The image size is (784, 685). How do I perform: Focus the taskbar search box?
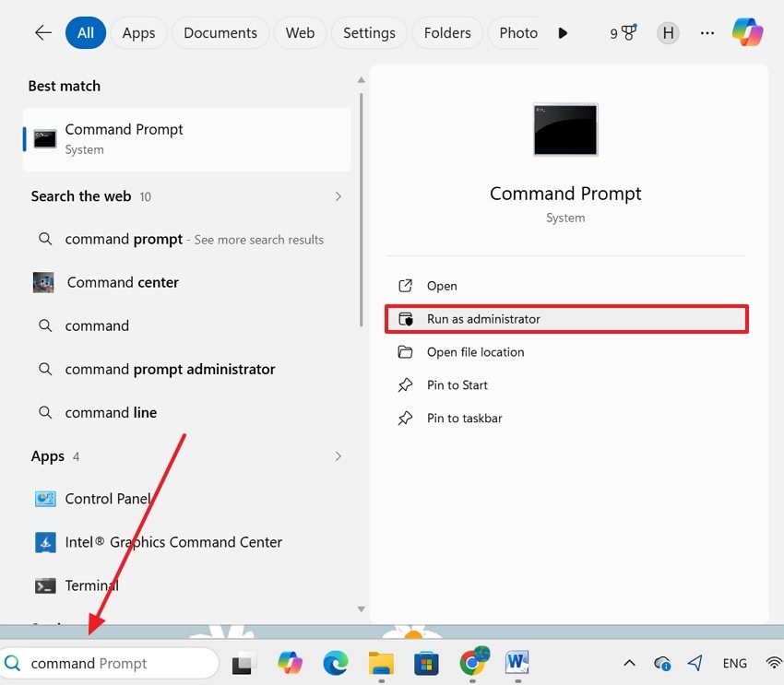[x=109, y=664]
